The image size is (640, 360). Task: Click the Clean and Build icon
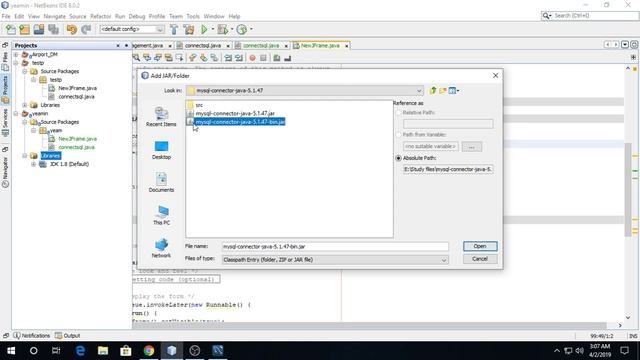pyautogui.click(x=189, y=29)
